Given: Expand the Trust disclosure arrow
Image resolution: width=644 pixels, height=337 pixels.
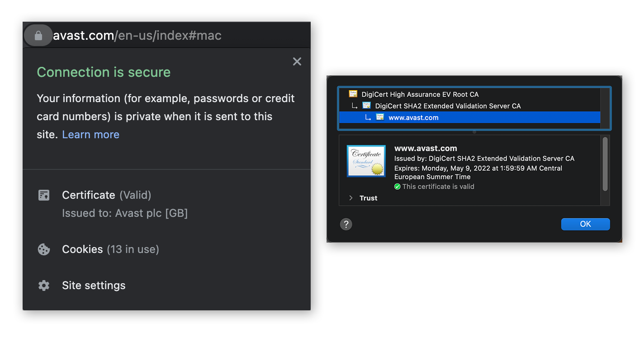Looking at the screenshot, I should [x=351, y=198].
